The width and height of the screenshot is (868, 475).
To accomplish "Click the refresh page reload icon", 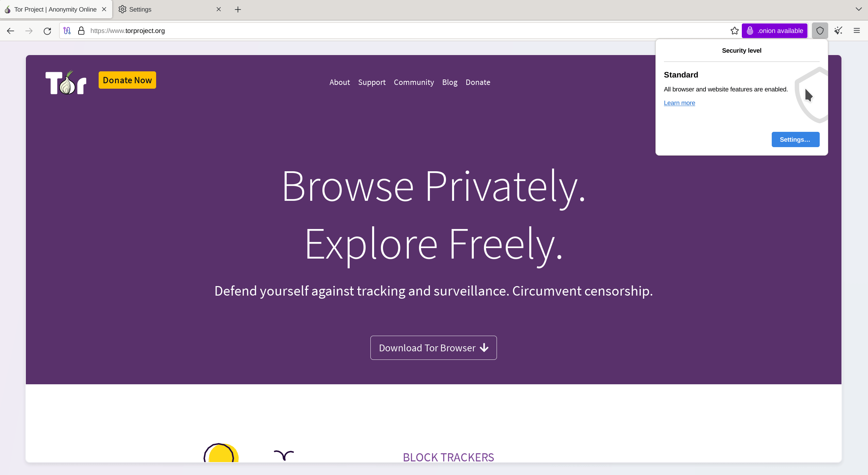I will click(x=47, y=31).
